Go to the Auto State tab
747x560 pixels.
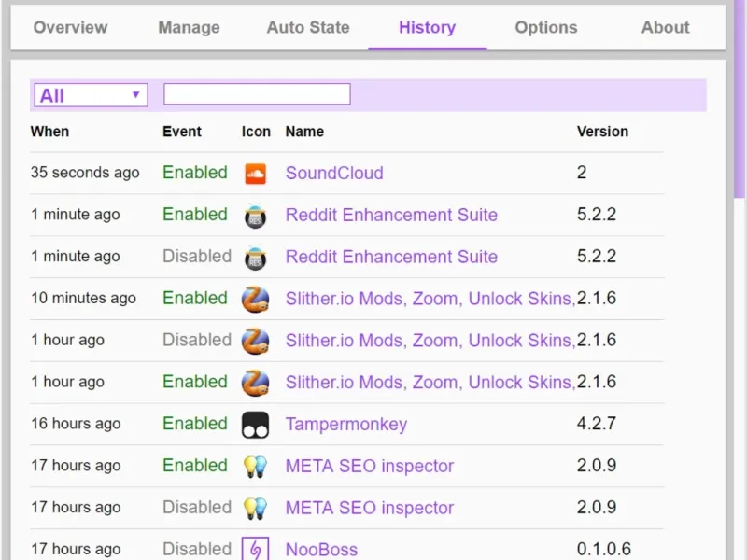(x=308, y=27)
